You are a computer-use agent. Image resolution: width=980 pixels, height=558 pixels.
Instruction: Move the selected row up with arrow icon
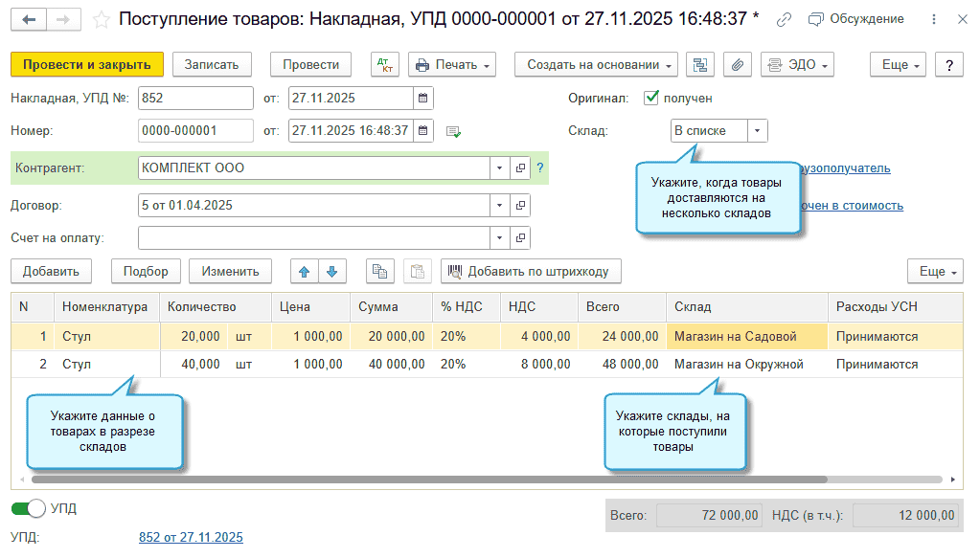click(305, 271)
